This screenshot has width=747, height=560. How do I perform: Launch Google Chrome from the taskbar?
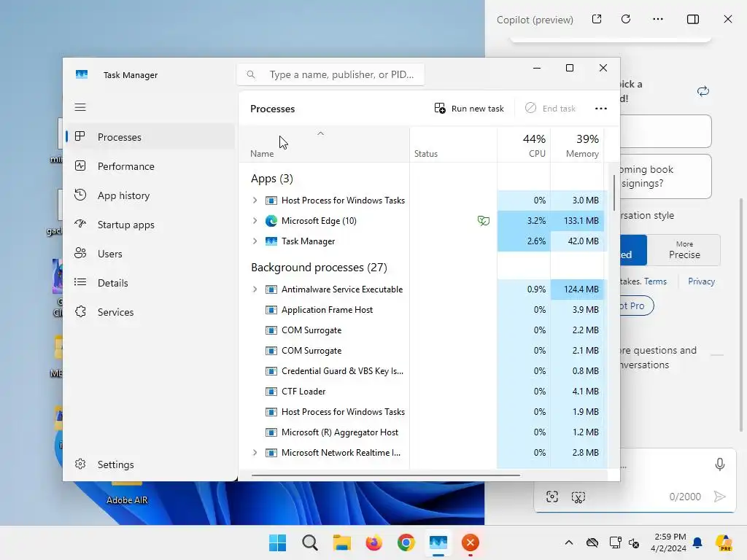[x=406, y=542]
